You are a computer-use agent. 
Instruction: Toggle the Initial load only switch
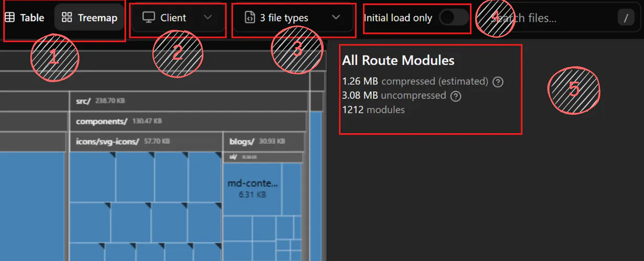click(453, 17)
